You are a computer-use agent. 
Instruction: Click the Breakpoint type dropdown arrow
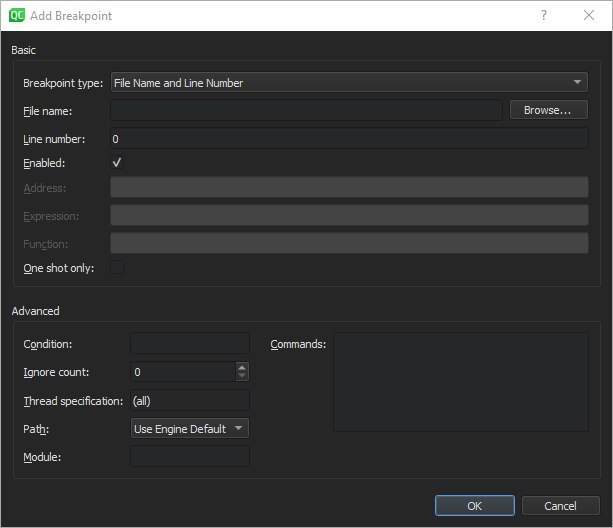pos(577,82)
